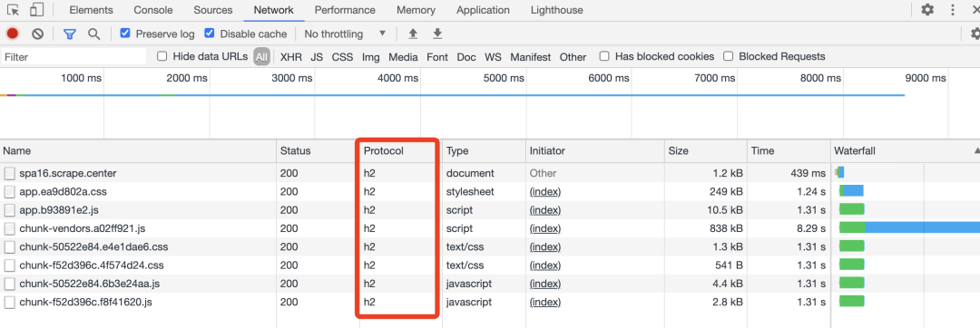Open initiator link for chunk-f52d396c.f8f41620.js

pyautogui.click(x=545, y=303)
